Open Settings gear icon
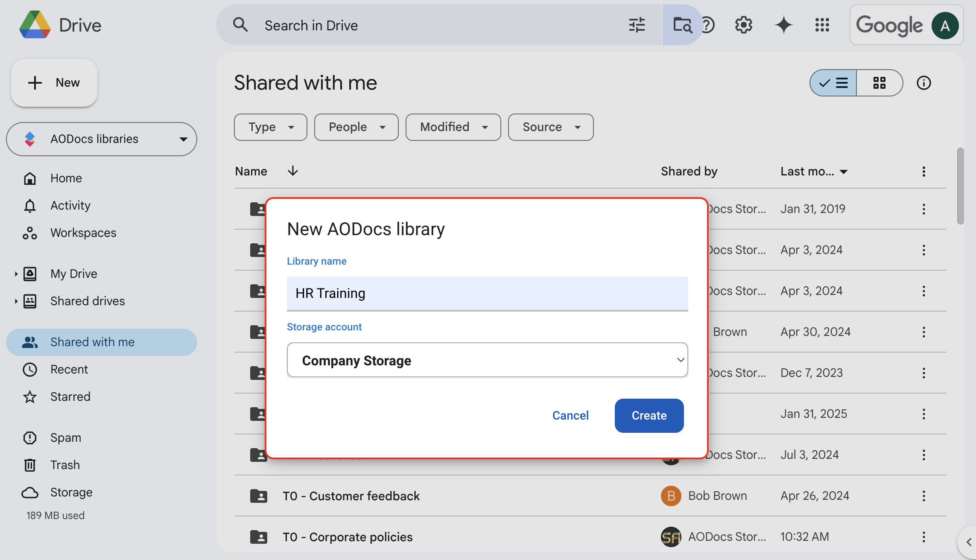The width and height of the screenshot is (976, 560). [743, 25]
